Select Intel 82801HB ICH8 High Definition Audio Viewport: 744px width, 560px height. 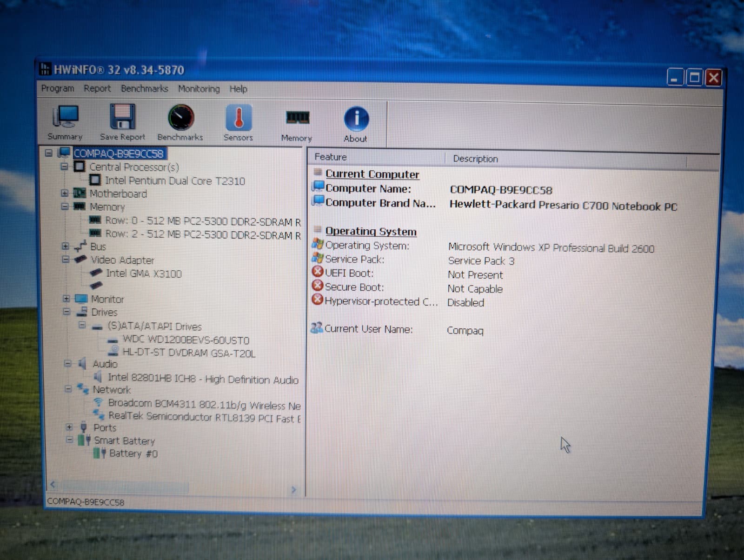(x=203, y=379)
